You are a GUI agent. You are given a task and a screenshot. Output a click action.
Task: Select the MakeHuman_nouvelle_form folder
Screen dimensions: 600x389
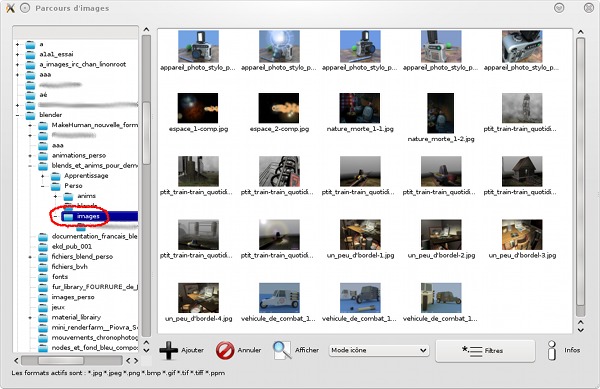click(x=95, y=125)
